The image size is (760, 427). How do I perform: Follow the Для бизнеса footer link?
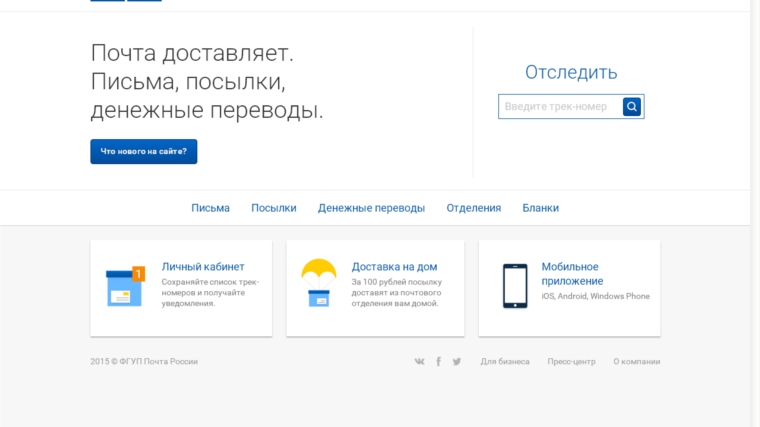pos(505,362)
